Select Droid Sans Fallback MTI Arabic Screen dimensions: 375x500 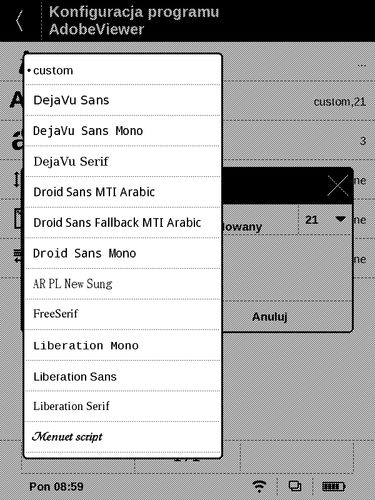[123, 223]
